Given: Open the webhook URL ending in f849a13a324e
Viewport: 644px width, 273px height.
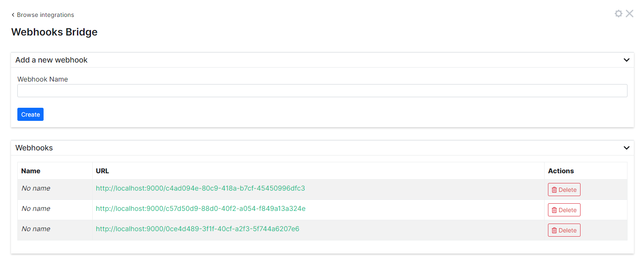Looking at the screenshot, I should pyautogui.click(x=201, y=209).
